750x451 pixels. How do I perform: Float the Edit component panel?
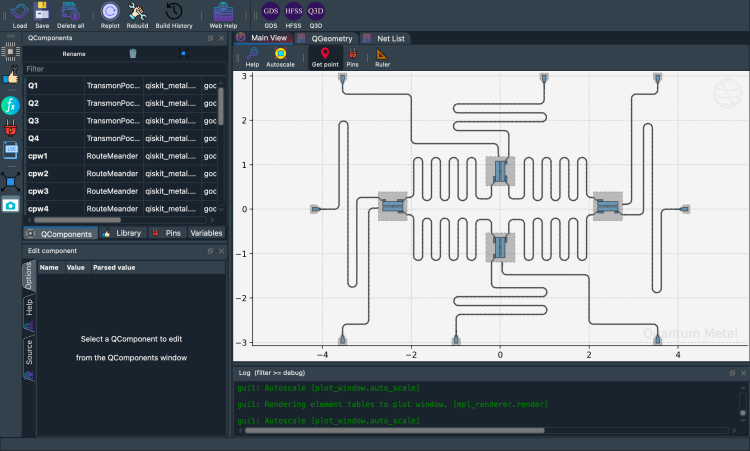point(210,251)
